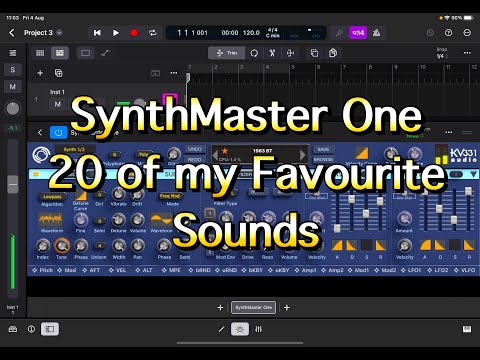Viewport: 480px width, 360px height.
Task: Switch to the Live Loops grid view
Action: click(x=40, y=53)
